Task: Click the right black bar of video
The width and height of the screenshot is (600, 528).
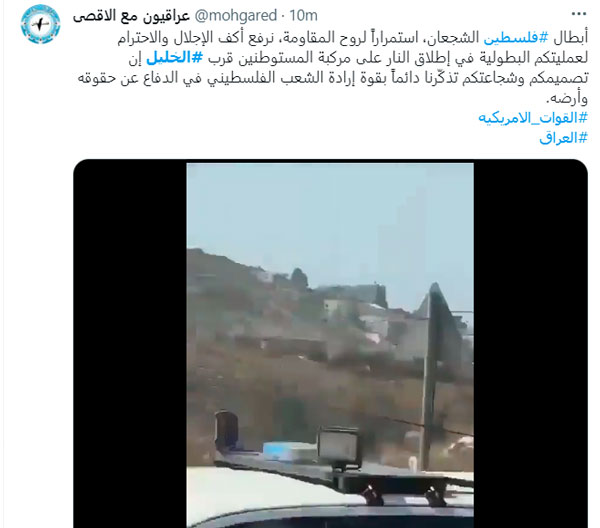Action: (530, 344)
